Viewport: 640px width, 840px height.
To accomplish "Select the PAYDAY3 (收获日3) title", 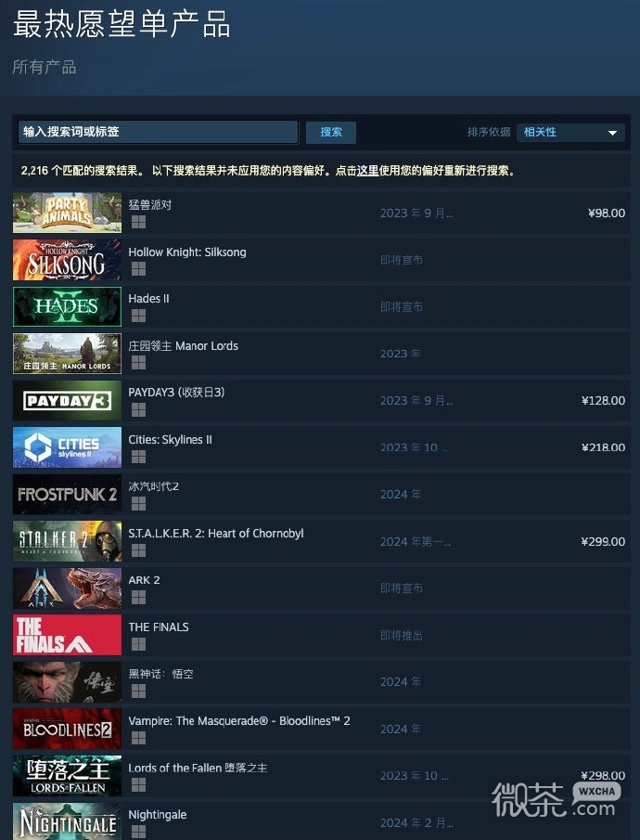I will 177,392.
